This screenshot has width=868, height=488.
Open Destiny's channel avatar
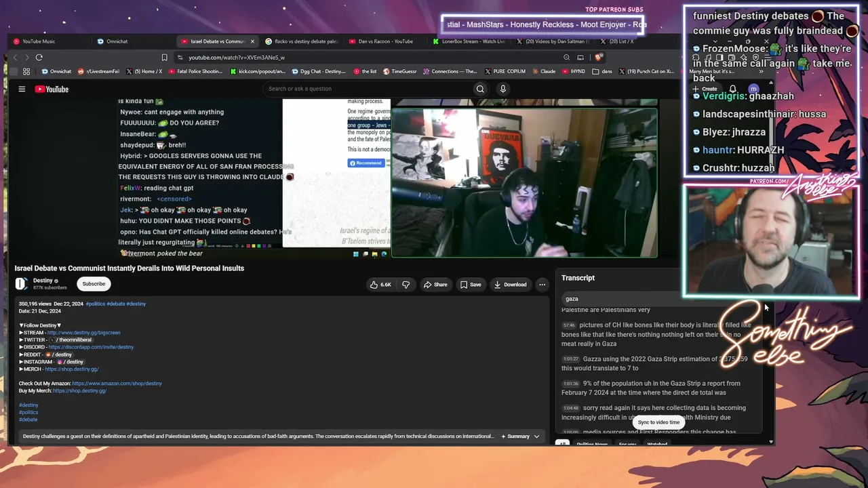[x=22, y=284]
